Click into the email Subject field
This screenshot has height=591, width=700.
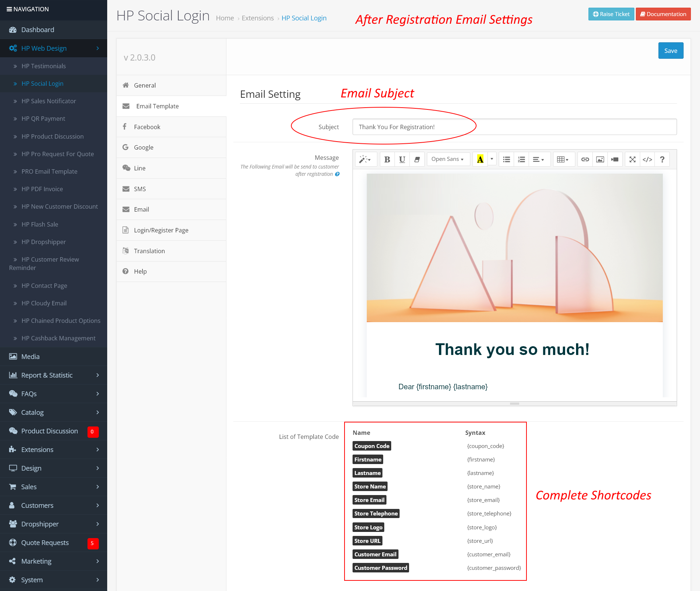click(514, 127)
